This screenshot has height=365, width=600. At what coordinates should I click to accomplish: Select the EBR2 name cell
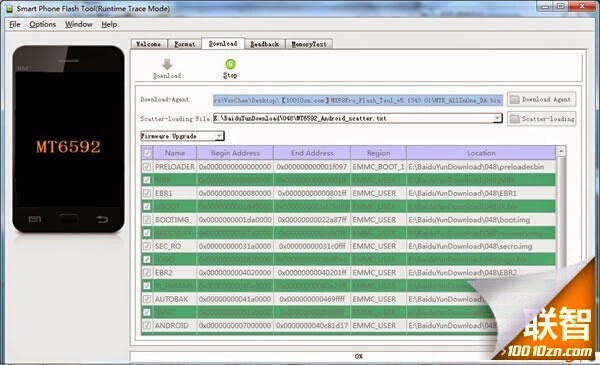coord(174,272)
